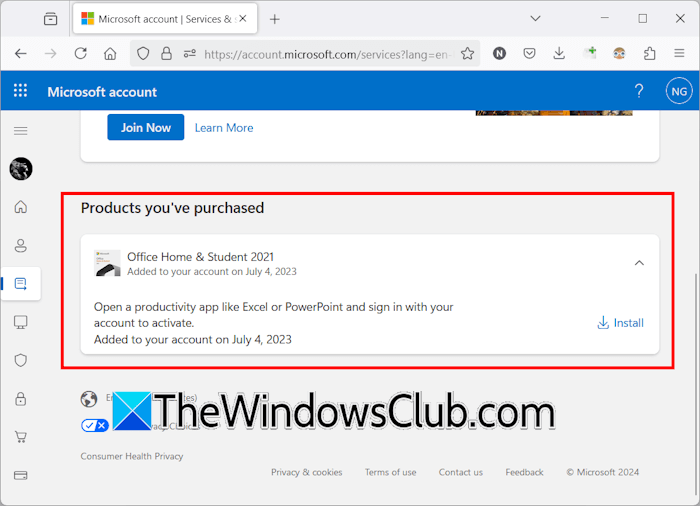Toggle the sidebar hamburger menu
Screen dimensions: 700x506
[21, 131]
